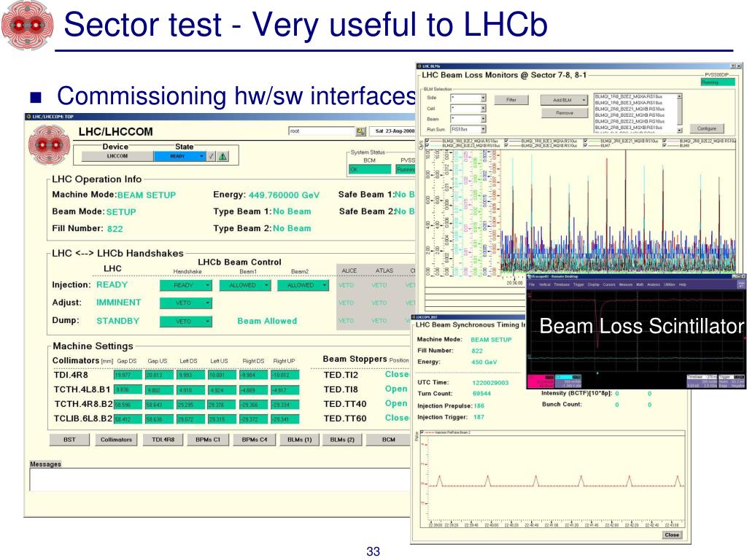Click the LHCCOM_BST window title icon
This screenshot has width=747, height=560.
(x=414, y=317)
